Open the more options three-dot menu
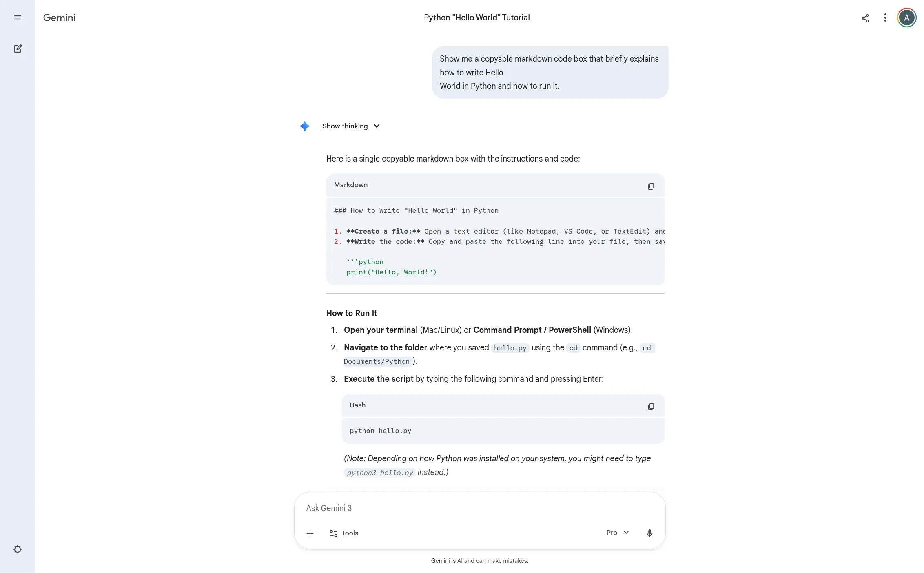The image size is (924, 573). (x=885, y=18)
